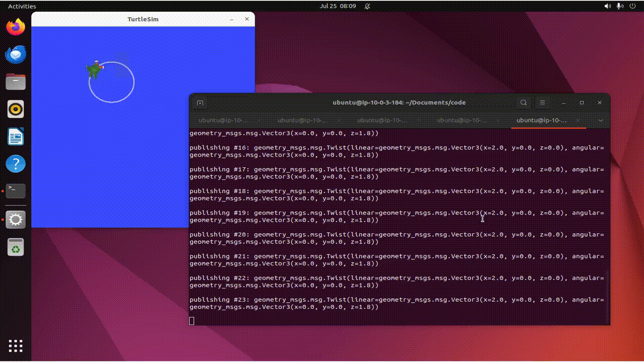Show all applications grid

16,346
